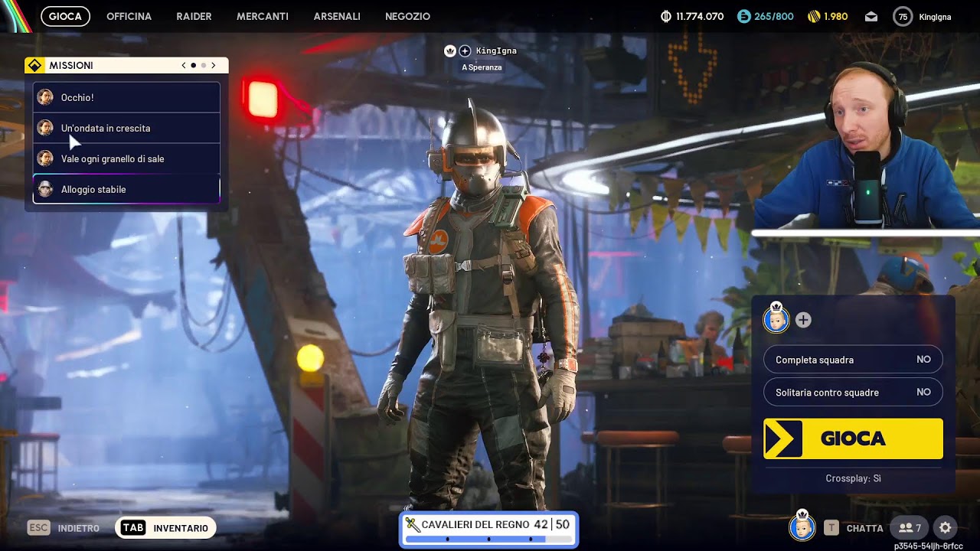
Task: Select the first missions page dot
Action: [193, 66]
